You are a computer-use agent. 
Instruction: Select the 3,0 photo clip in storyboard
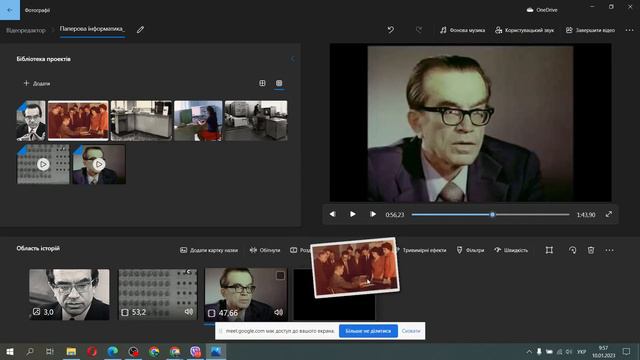69,294
